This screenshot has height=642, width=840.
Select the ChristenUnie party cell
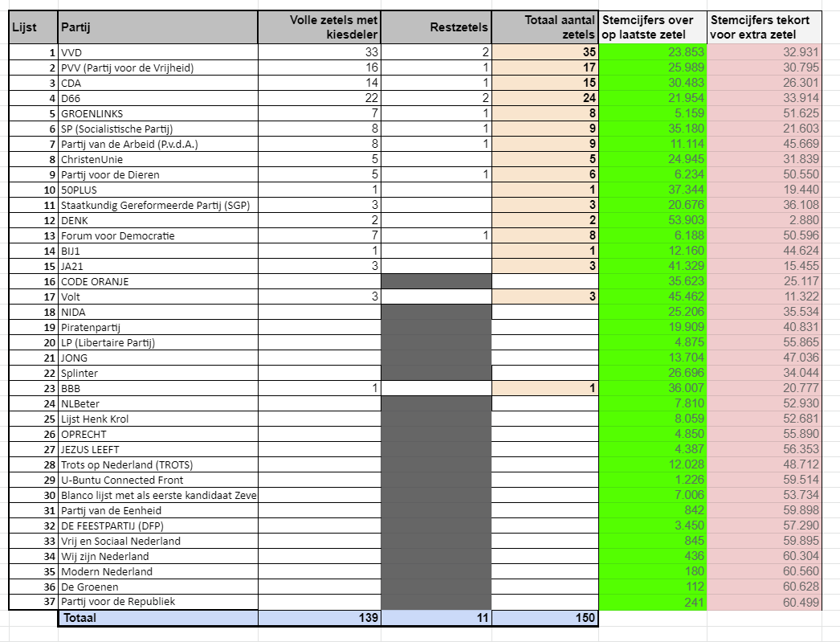point(158,159)
